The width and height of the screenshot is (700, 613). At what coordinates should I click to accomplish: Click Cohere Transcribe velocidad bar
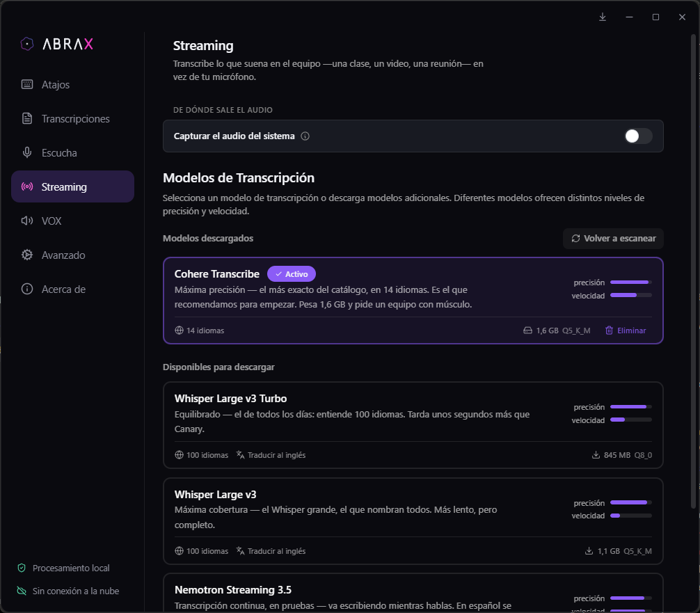coord(631,295)
